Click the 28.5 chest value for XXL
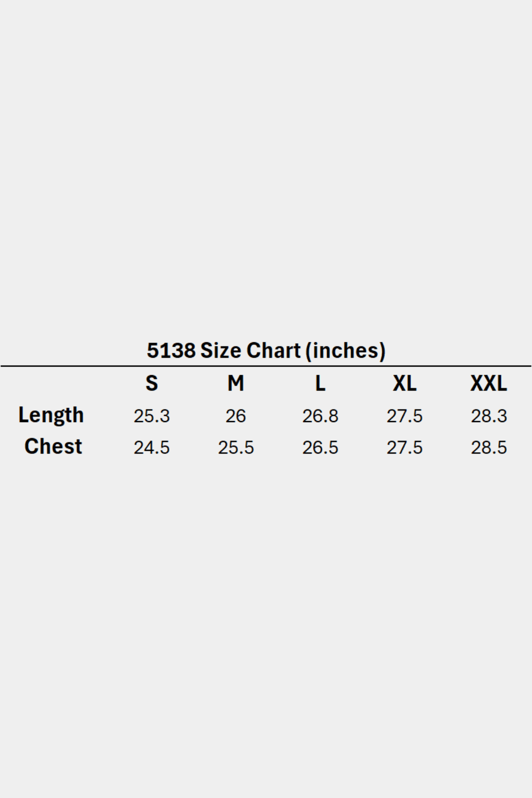 (489, 448)
